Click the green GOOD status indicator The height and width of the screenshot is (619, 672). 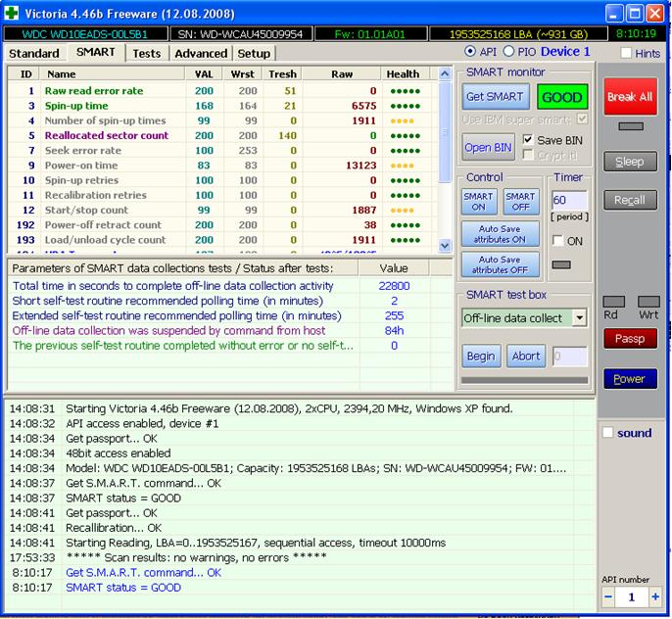click(562, 97)
